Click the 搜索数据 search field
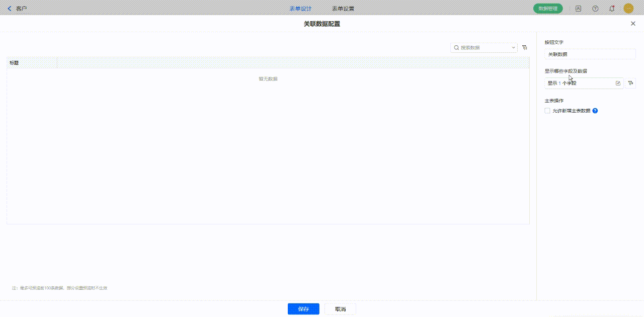 click(x=484, y=48)
